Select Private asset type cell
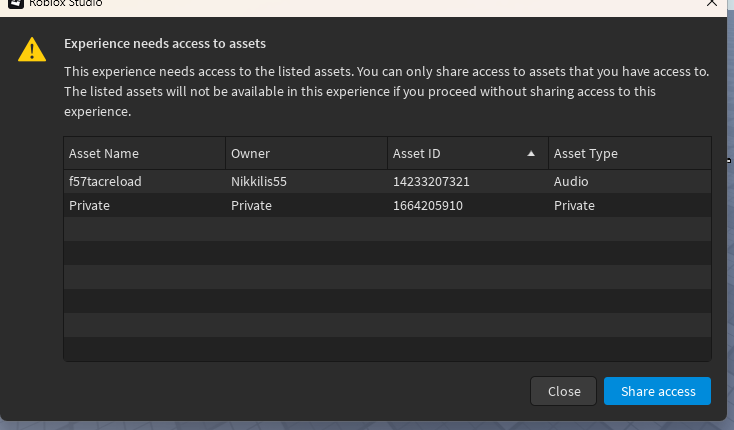 click(x=630, y=205)
